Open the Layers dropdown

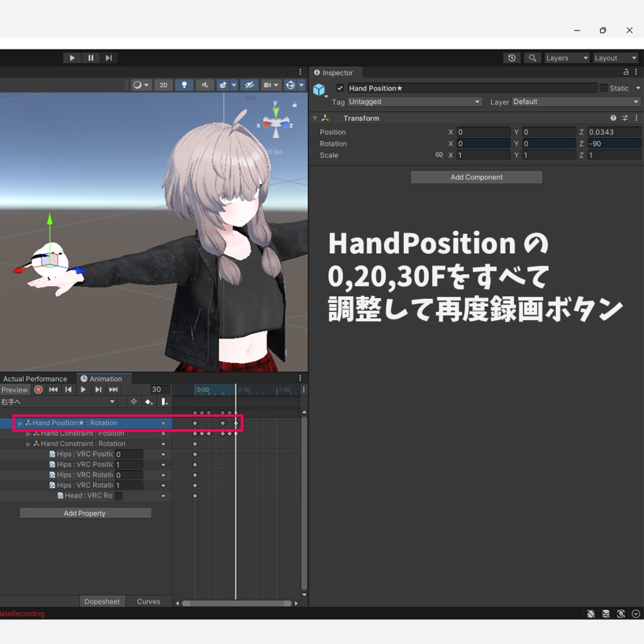pos(566,58)
